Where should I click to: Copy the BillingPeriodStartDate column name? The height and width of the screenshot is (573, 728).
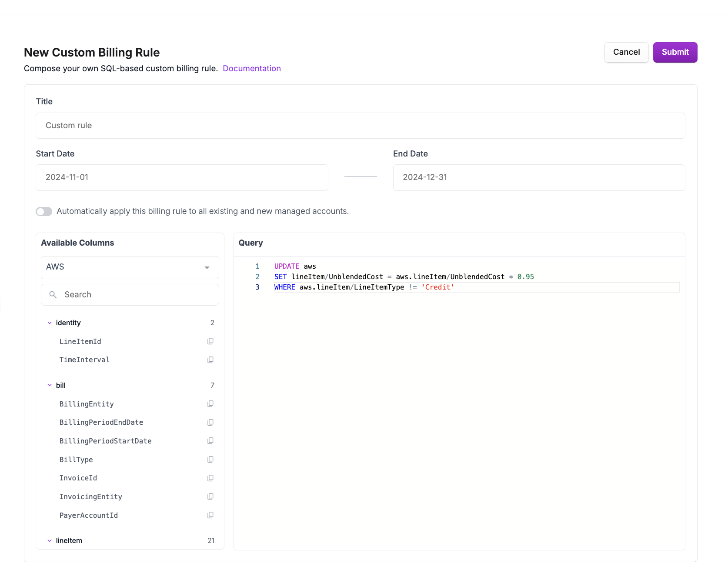(210, 441)
